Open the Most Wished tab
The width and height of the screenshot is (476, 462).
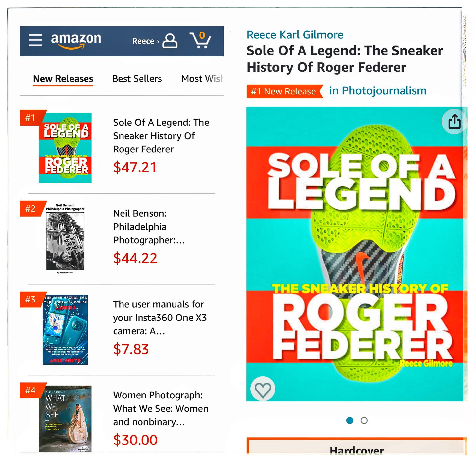click(202, 79)
